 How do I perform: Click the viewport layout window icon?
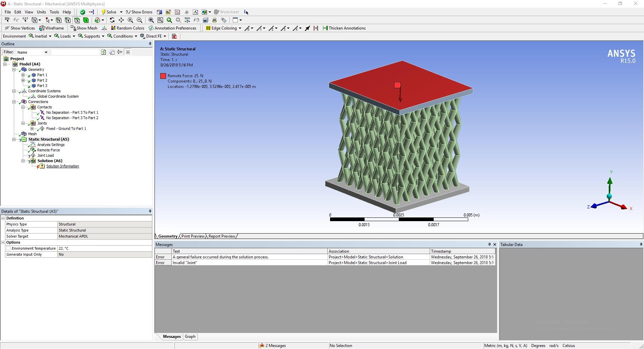click(235, 20)
